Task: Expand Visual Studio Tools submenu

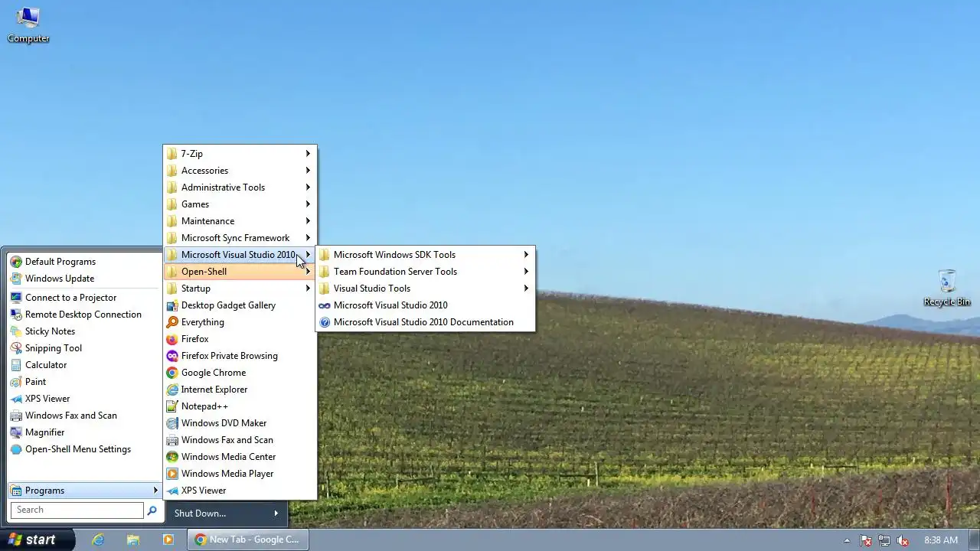Action: coord(425,289)
